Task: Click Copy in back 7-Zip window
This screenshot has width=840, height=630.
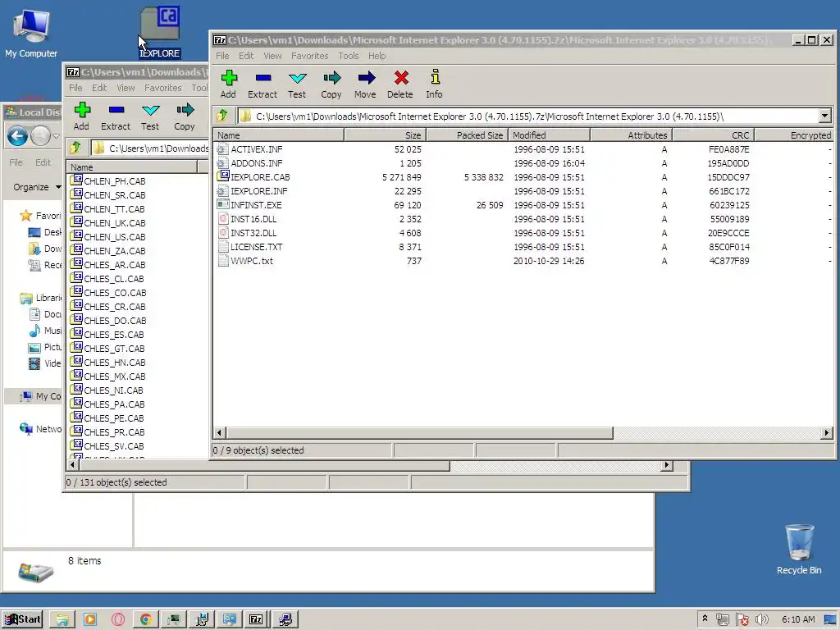Action: (185, 116)
